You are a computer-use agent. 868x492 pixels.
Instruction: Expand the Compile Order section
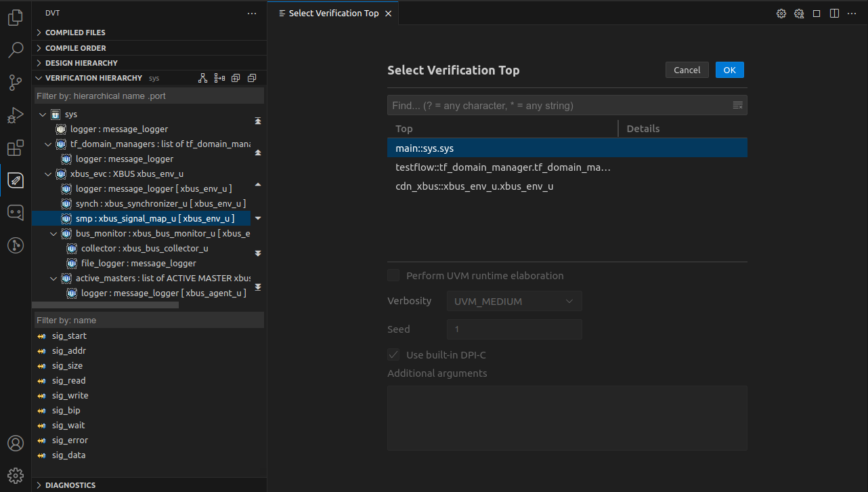150,48
